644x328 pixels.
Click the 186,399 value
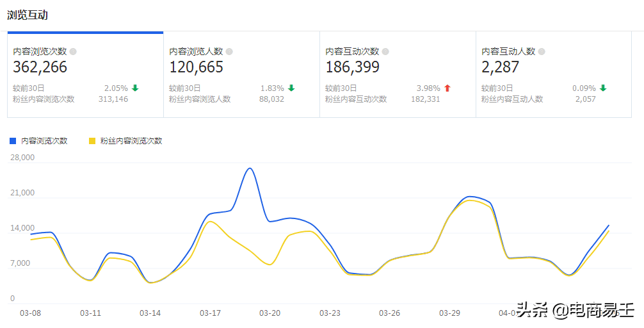(x=352, y=67)
